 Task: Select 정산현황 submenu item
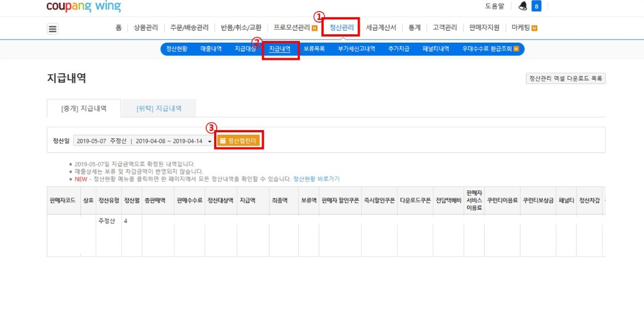tap(176, 49)
